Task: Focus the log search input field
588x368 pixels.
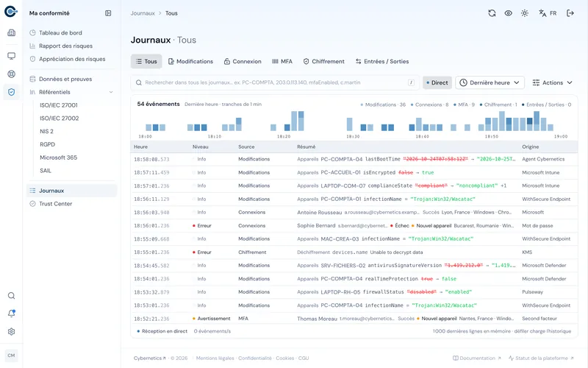Action: (x=276, y=82)
